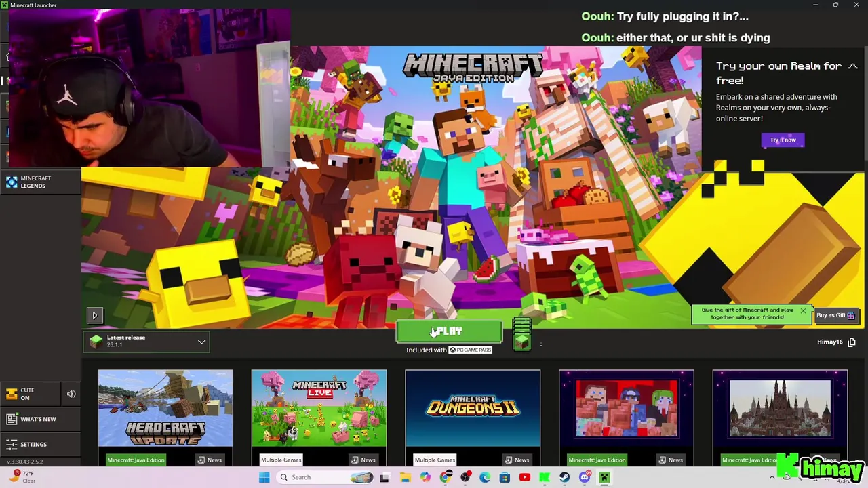The image size is (868, 488).
Task: Open the Latest release version dropdown
Action: (146, 342)
